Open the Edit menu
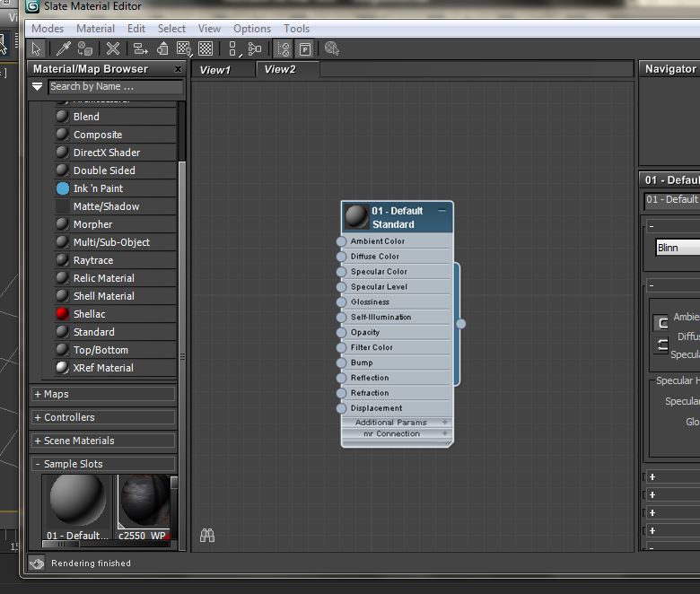700x594 pixels. tap(136, 29)
